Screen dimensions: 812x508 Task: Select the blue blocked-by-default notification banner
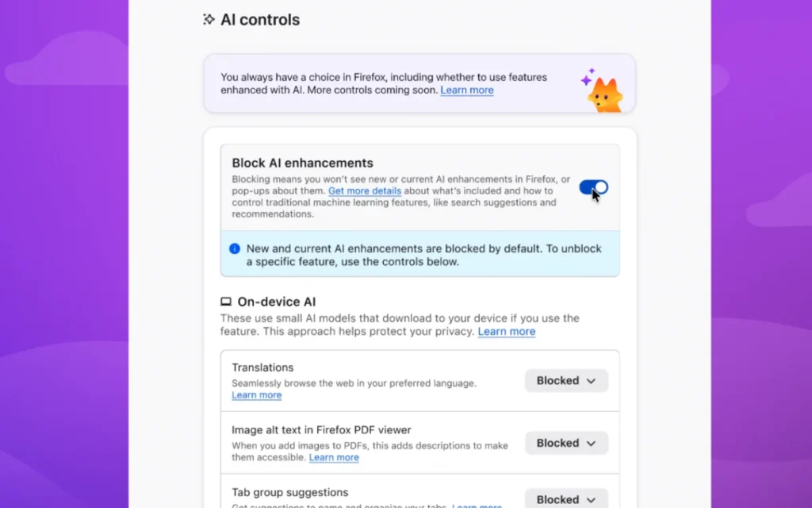tap(419, 254)
